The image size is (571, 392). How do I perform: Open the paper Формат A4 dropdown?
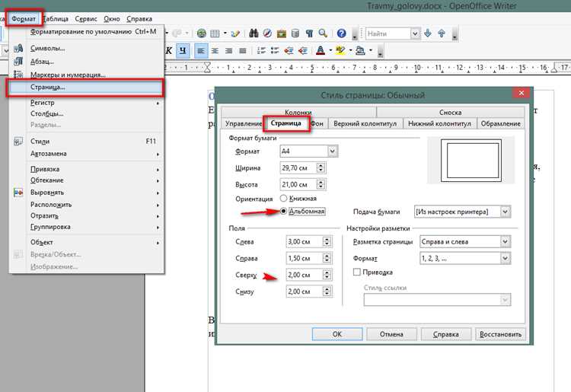coord(332,151)
